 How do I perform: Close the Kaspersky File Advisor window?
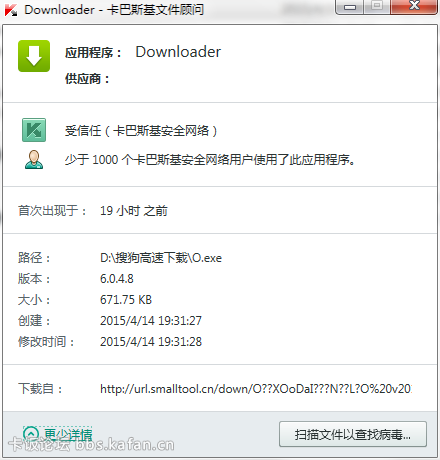click(x=414, y=7)
